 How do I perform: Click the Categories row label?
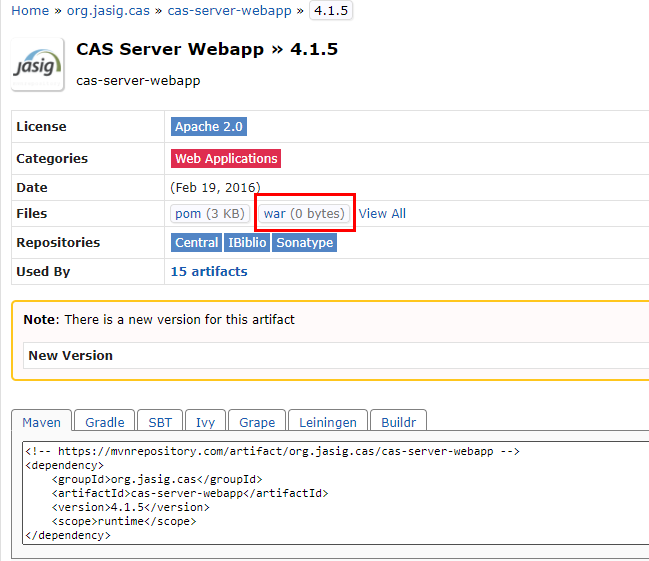tap(52, 159)
